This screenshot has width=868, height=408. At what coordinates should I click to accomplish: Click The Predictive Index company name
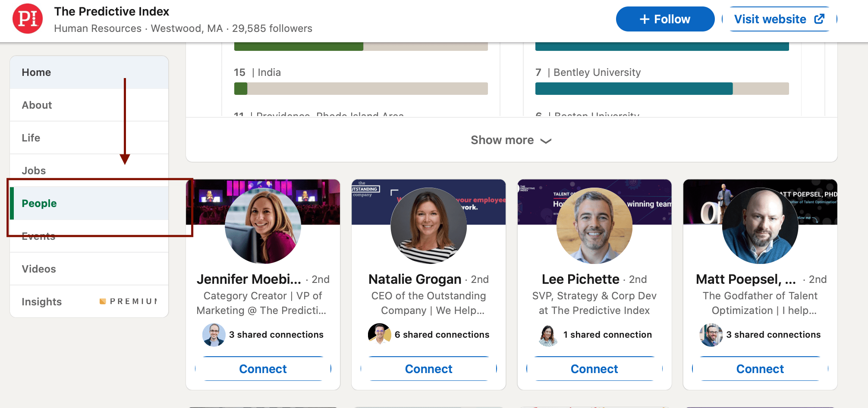coord(112,12)
